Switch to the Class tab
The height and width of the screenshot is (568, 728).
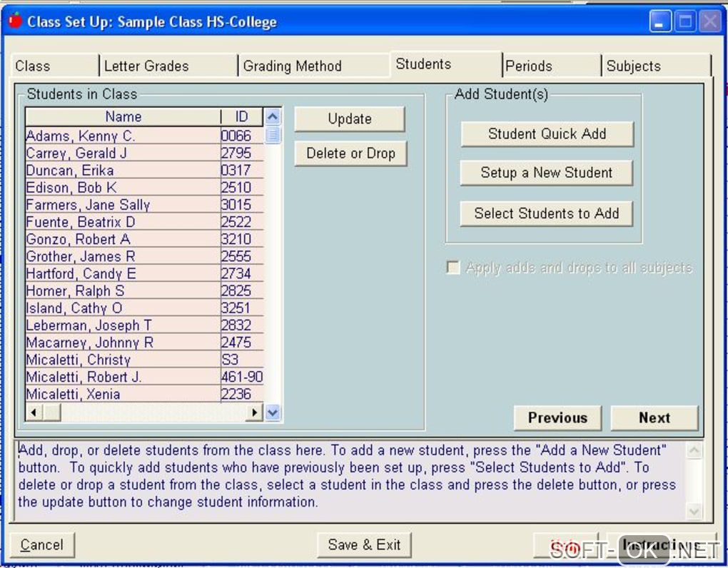pos(55,66)
